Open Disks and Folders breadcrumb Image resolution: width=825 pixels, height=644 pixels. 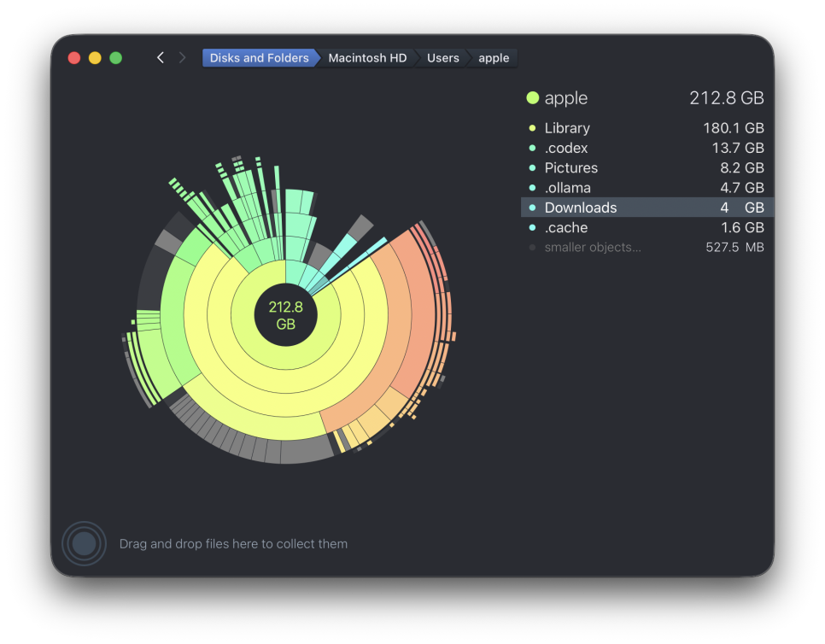[x=260, y=58]
